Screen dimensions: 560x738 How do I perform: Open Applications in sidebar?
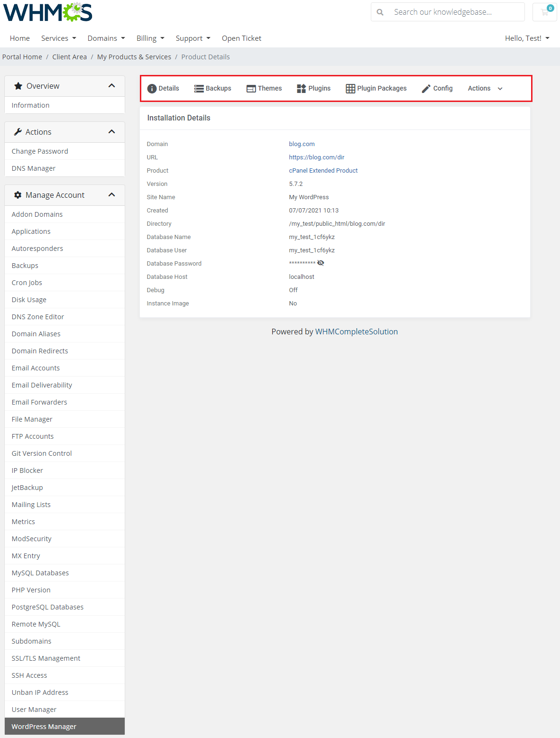pos(64,231)
